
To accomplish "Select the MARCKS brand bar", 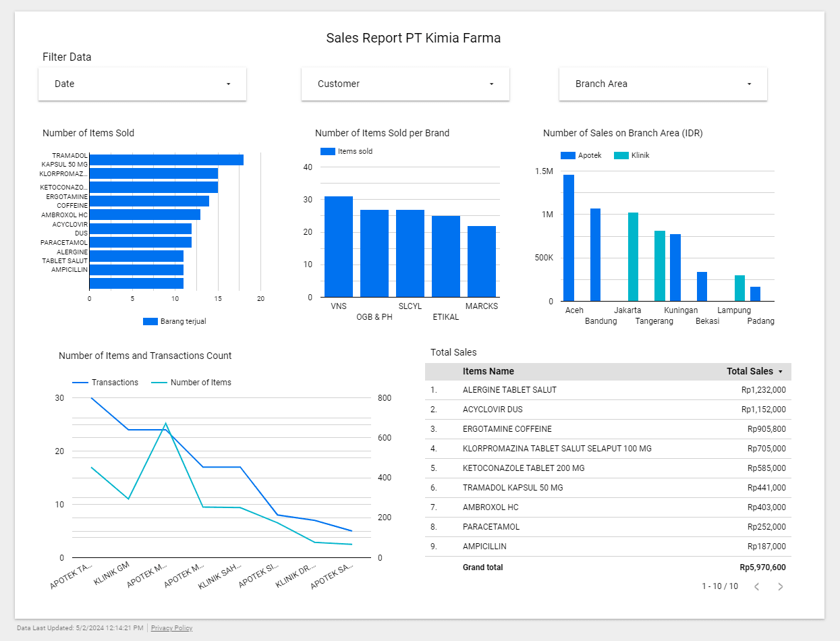I will click(482, 261).
